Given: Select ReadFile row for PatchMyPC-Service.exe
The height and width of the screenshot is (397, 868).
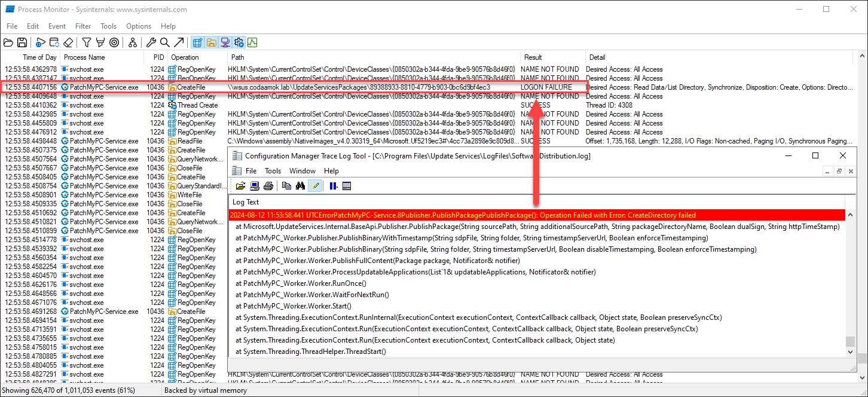Looking at the screenshot, I should [427, 141].
